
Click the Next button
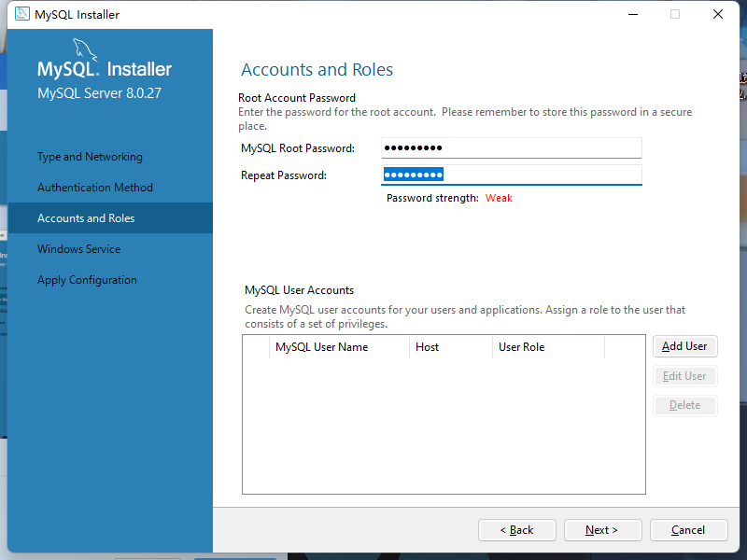[x=602, y=530]
